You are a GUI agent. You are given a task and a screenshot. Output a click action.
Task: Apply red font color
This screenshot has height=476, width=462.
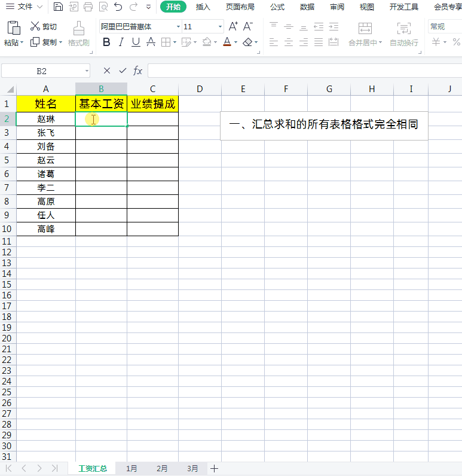click(227, 42)
